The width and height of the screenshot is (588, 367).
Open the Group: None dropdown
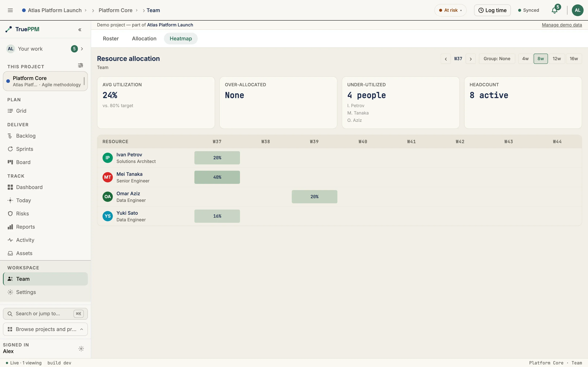(497, 59)
